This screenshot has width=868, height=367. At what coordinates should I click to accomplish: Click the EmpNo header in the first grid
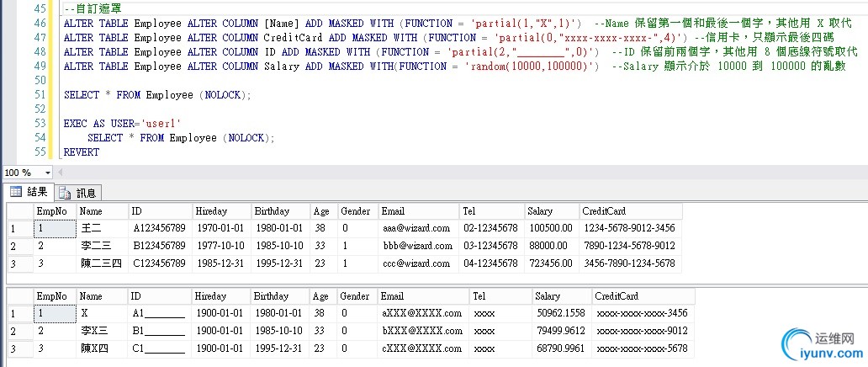click(x=54, y=211)
